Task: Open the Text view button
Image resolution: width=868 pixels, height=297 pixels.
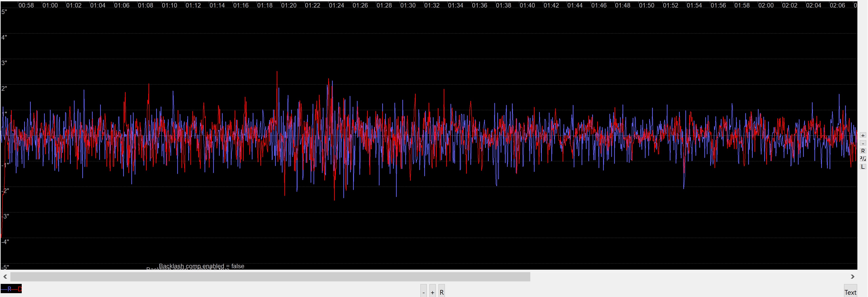Action: [x=850, y=292]
